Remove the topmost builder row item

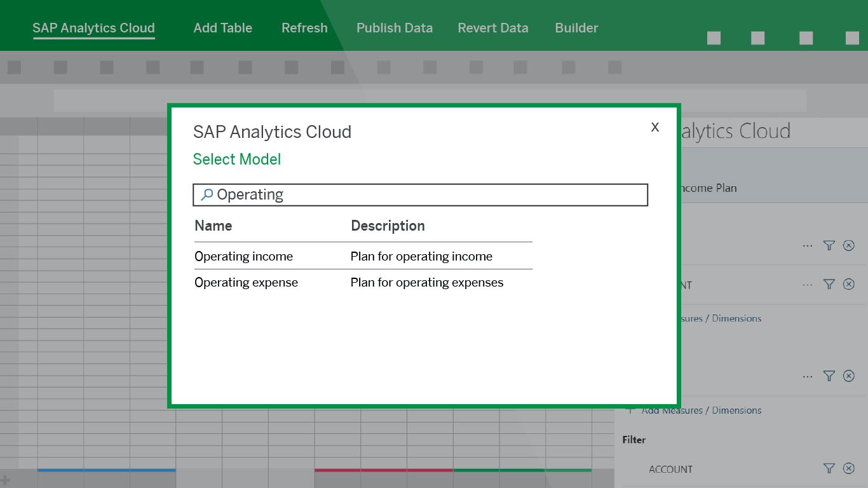[x=849, y=245]
